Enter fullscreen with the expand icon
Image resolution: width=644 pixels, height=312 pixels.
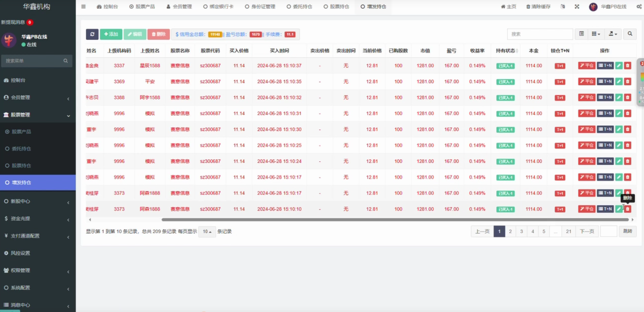pyautogui.click(x=577, y=7)
